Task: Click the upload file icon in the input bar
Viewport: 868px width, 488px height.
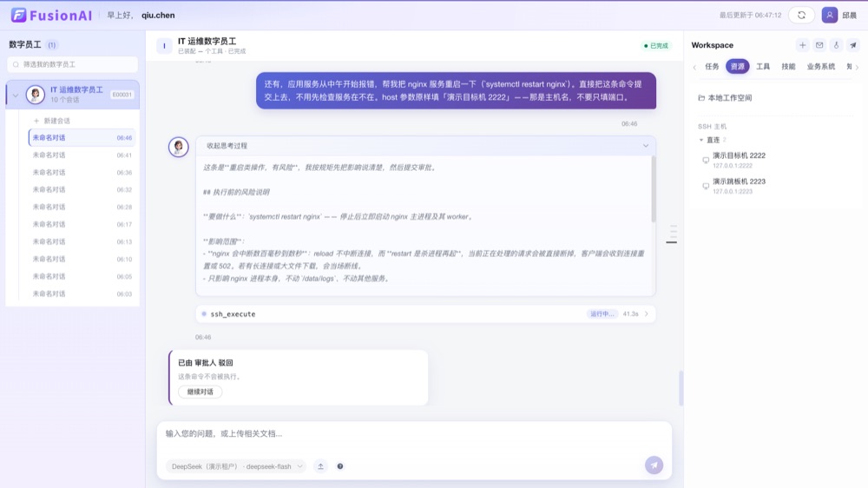Action: pos(320,466)
